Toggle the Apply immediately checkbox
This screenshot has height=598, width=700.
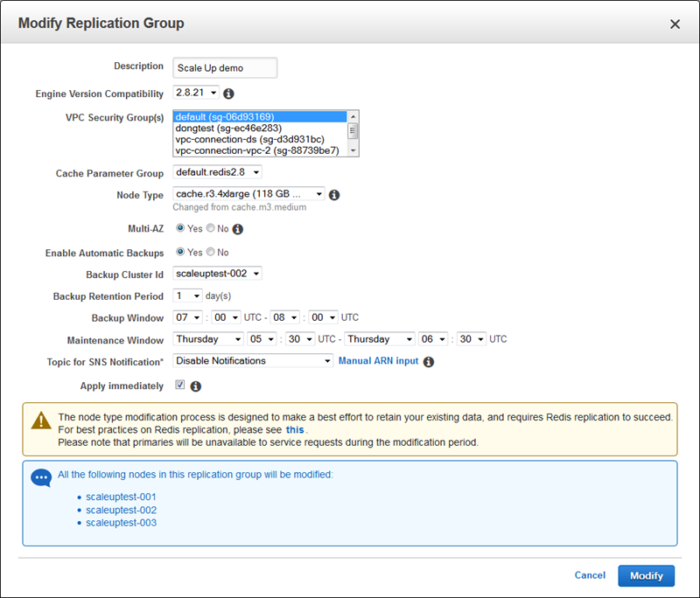pos(179,385)
